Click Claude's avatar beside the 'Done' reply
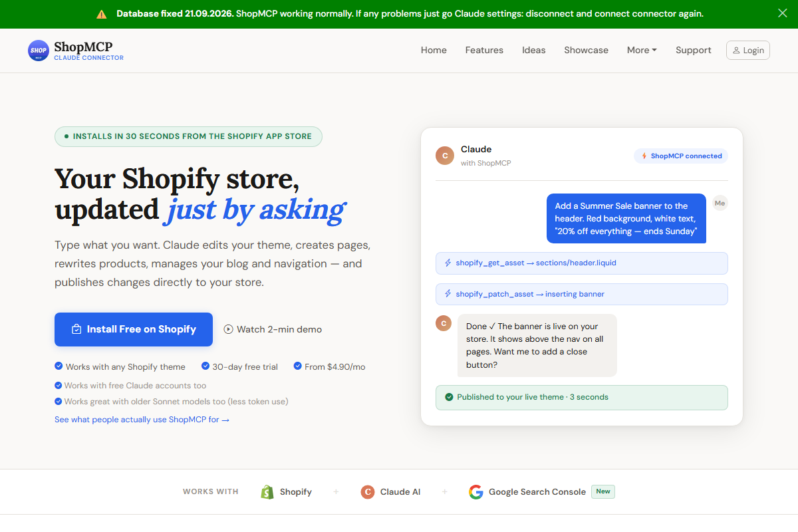 coord(444,323)
